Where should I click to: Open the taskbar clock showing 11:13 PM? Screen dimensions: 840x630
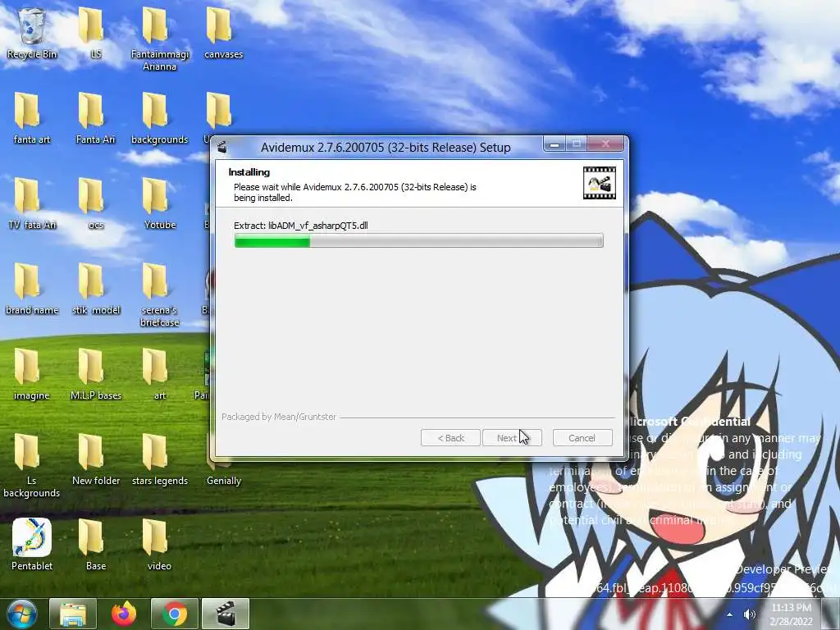pyautogui.click(x=792, y=614)
